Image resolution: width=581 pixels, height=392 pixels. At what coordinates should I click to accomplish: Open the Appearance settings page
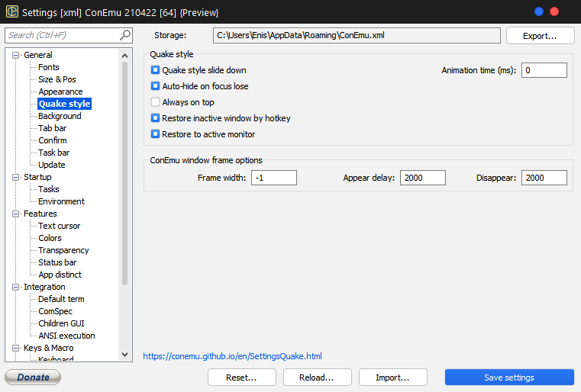point(60,92)
